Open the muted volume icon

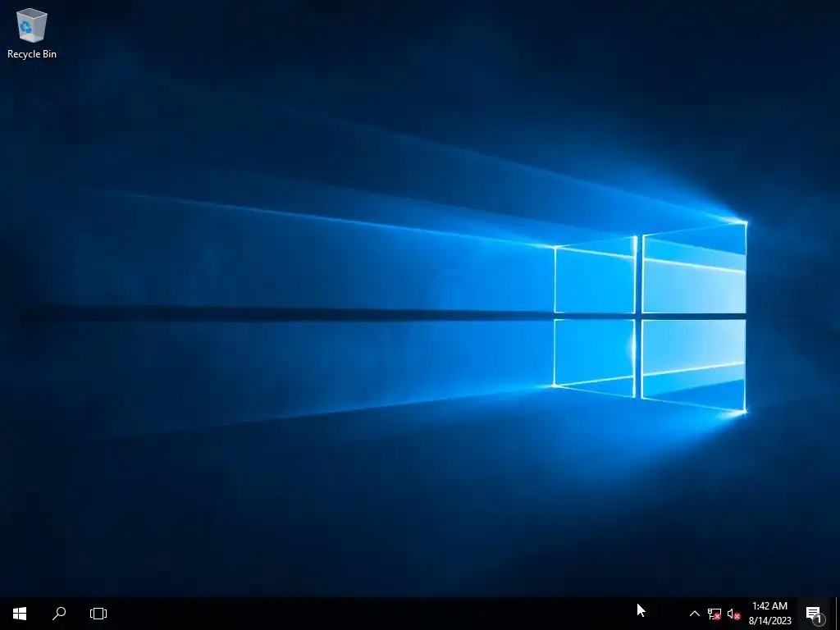(734, 614)
